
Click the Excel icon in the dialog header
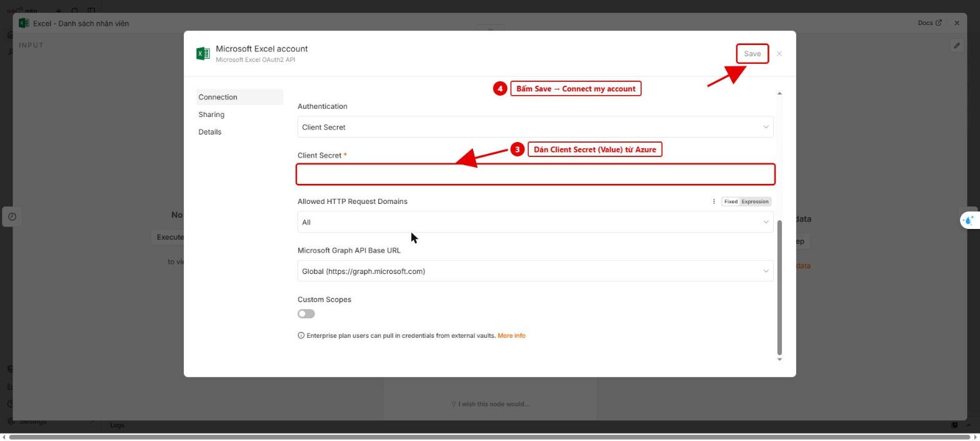202,54
